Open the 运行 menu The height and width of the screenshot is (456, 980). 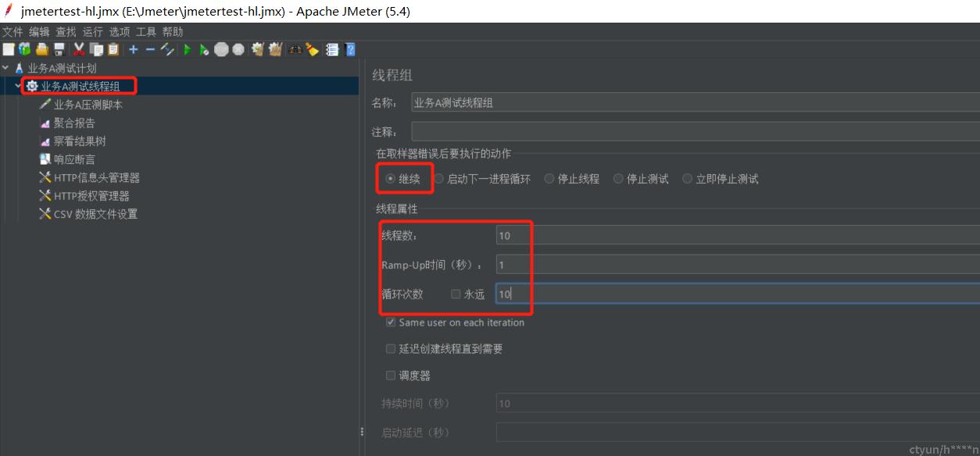pos(92,32)
